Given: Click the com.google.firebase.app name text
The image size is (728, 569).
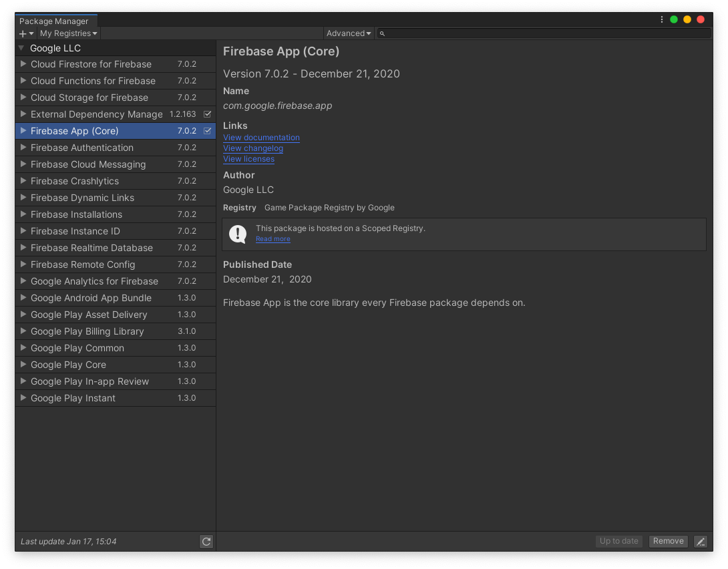Looking at the screenshot, I should point(278,106).
